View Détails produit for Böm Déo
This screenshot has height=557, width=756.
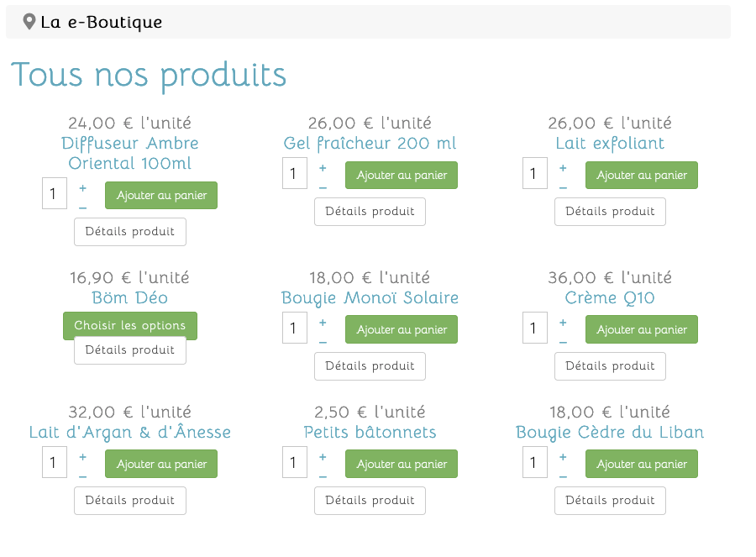130,351
